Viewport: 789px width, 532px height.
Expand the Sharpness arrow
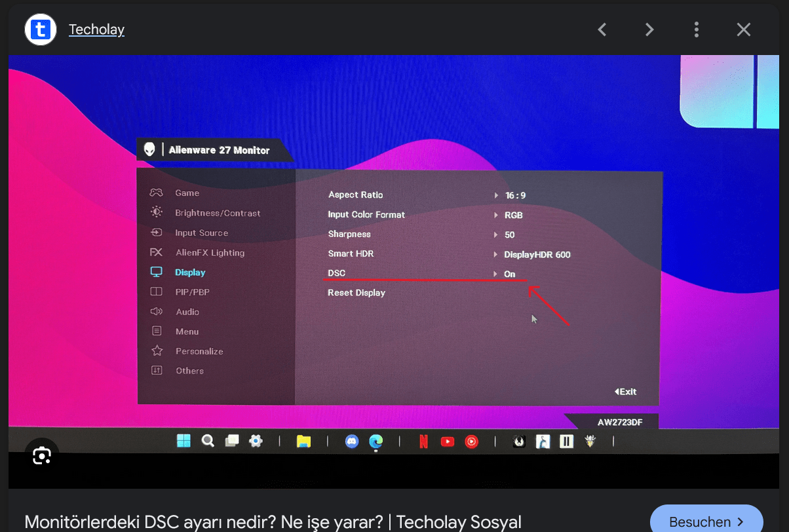(496, 235)
